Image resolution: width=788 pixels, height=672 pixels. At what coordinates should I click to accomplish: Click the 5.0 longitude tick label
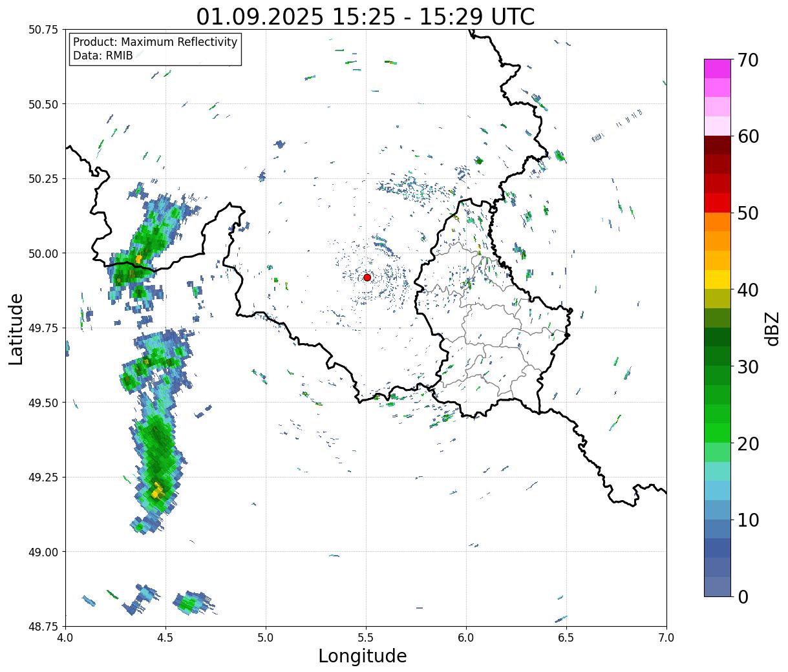coord(266,638)
